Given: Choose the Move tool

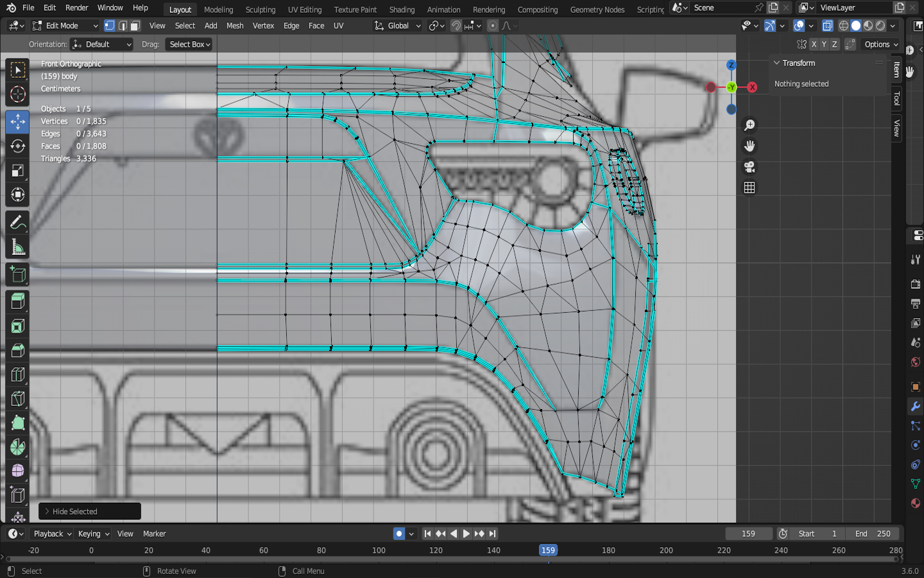Looking at the screenshot, I should (17, 121).
